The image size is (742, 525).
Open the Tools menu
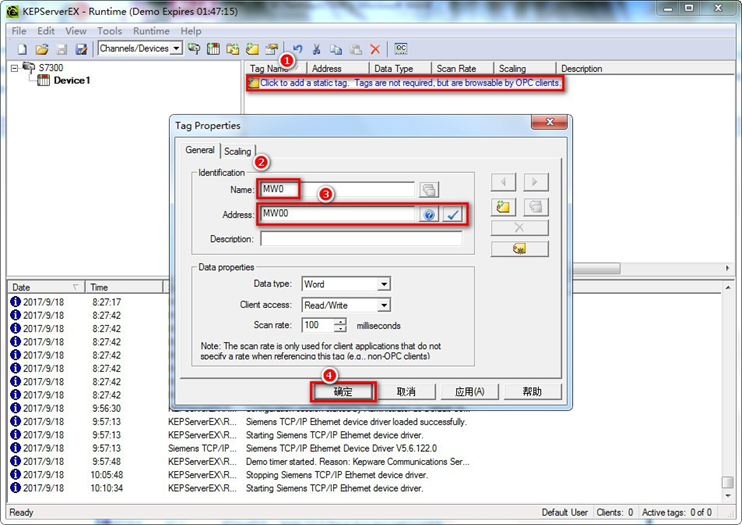pos(110,31)
